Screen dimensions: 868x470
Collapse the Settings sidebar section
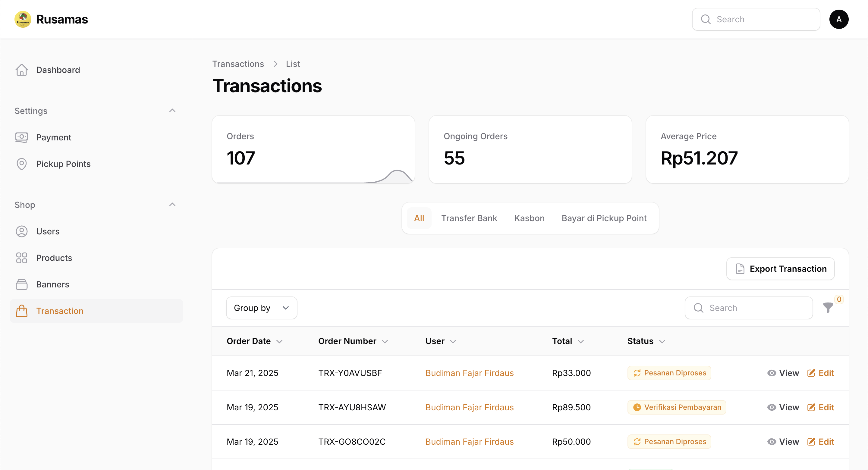(x=172, y=111)
